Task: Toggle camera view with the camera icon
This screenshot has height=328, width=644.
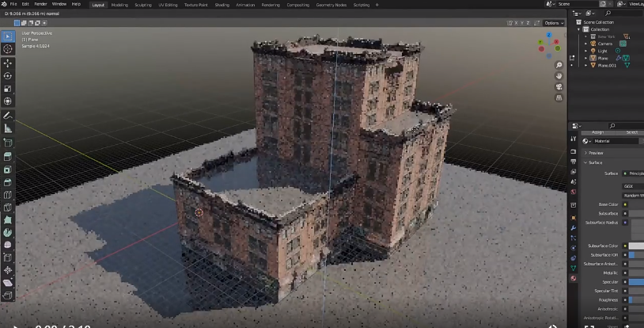Action: tap(559, 86)
